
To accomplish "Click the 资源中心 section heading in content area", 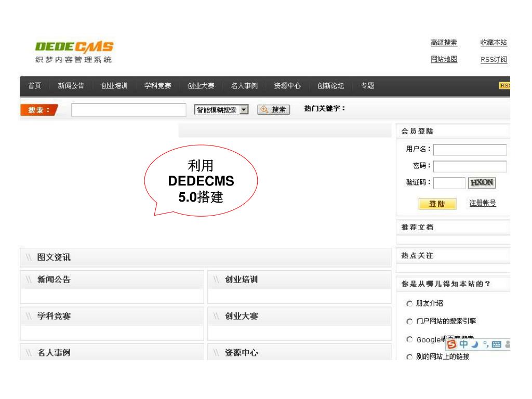I will 241,353.
